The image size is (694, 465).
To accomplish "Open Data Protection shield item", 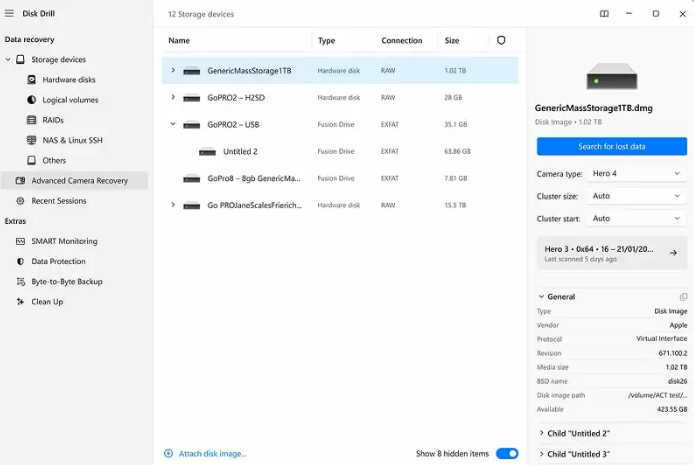I will [20, 261].
